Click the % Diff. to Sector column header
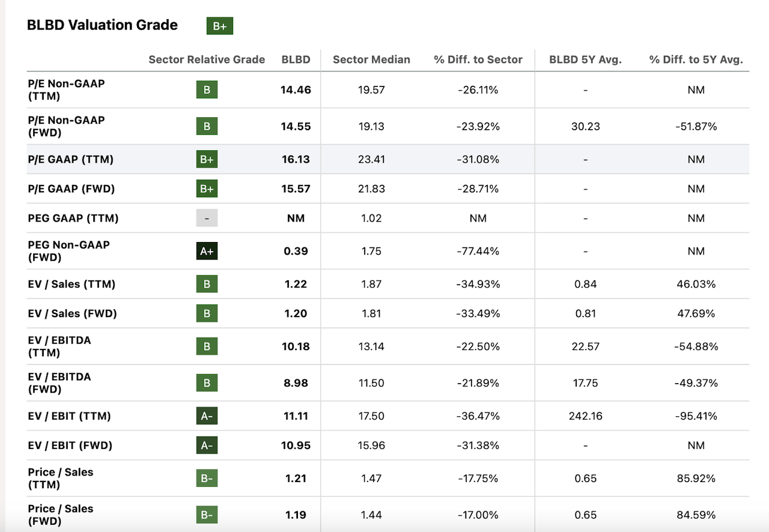Image resolution: width=769 pixels, height=532 pixels. point(478,59)
